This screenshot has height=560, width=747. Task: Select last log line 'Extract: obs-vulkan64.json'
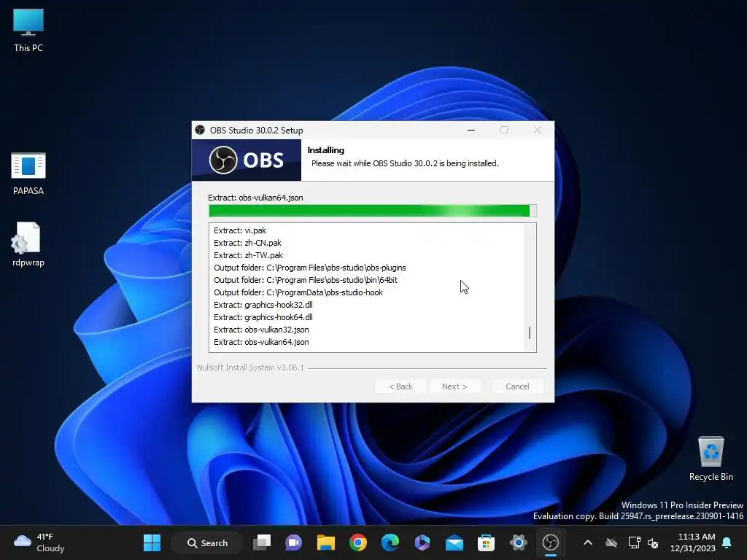261,342
